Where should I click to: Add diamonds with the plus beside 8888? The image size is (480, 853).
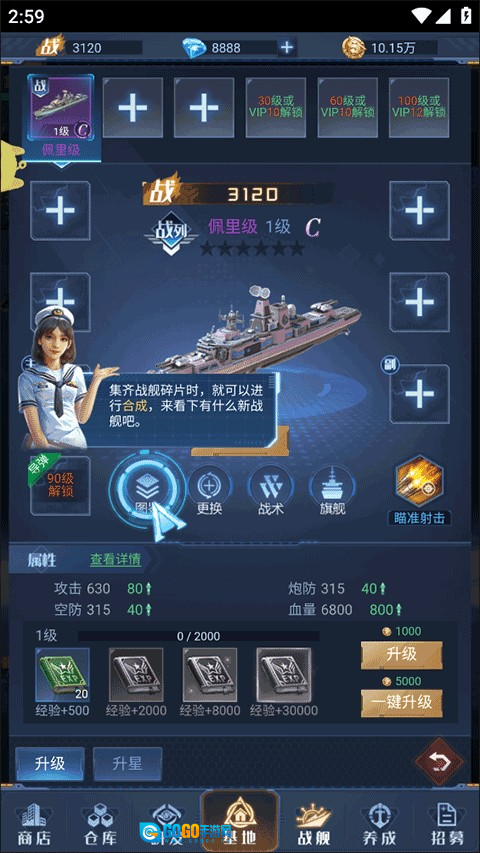click(x=286, y=47)
